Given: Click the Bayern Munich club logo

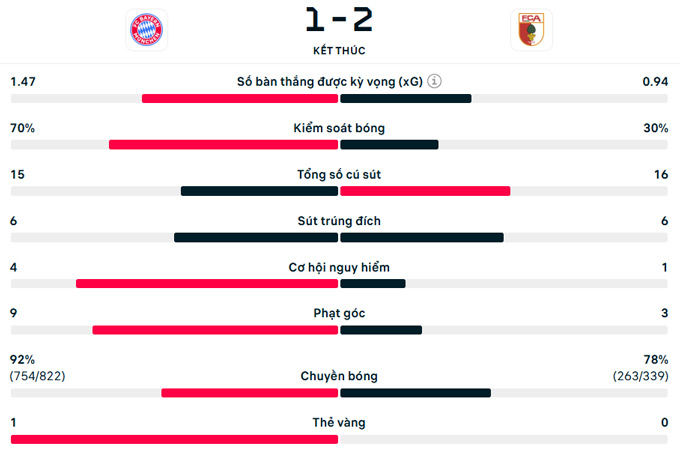Looking at the screenshot, I should 147,30.
